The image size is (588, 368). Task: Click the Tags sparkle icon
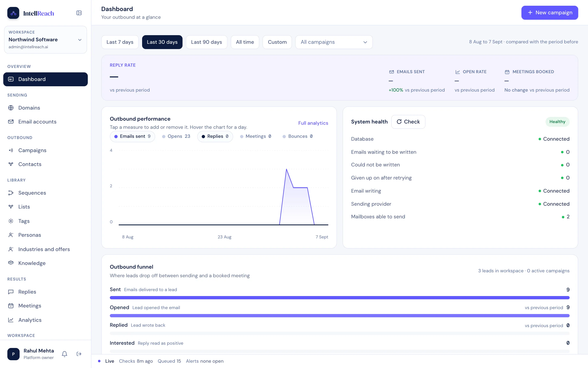[11, 221]
